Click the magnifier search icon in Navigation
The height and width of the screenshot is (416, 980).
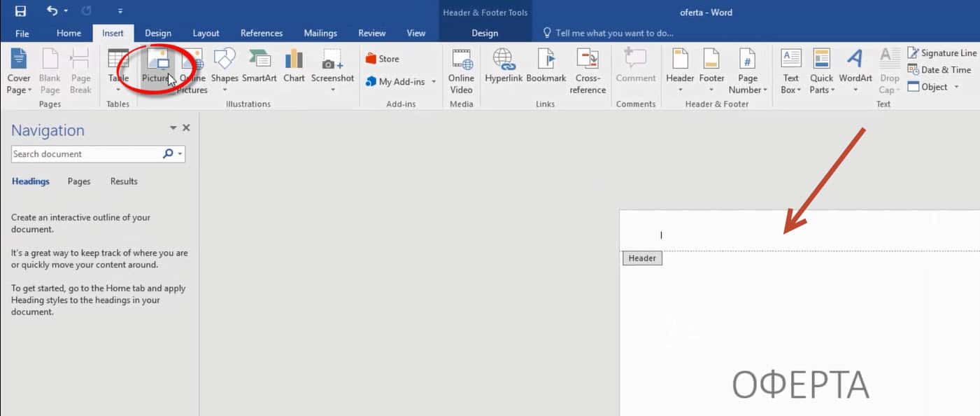point(168,154)
